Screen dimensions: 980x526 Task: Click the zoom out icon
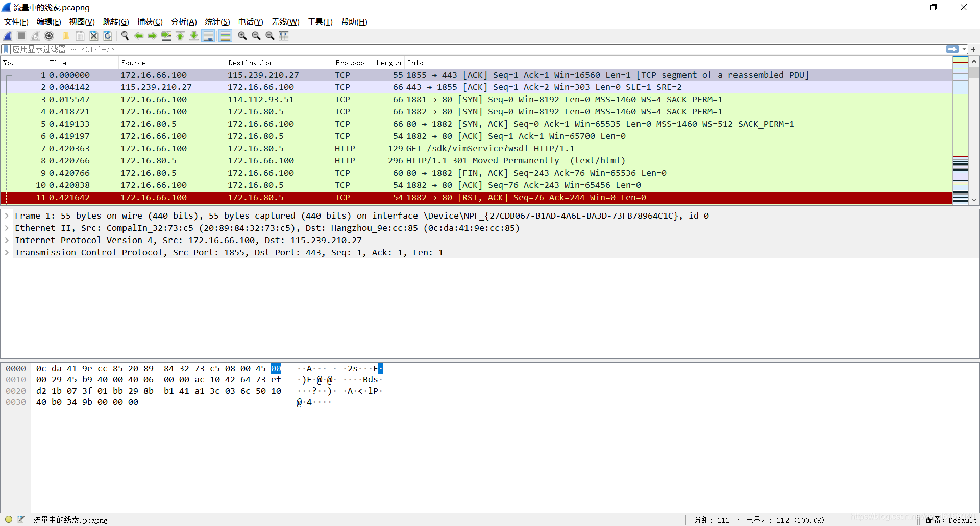coord(256,36)
